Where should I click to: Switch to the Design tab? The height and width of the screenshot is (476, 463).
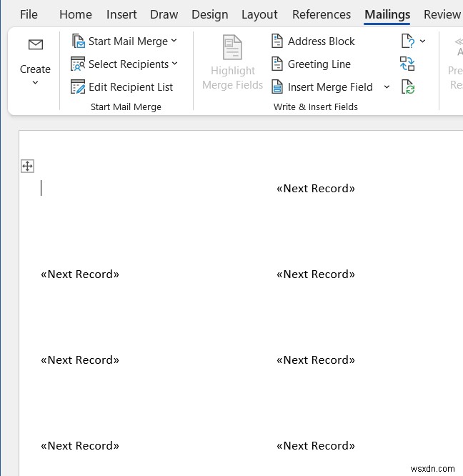tap(209, 14)
